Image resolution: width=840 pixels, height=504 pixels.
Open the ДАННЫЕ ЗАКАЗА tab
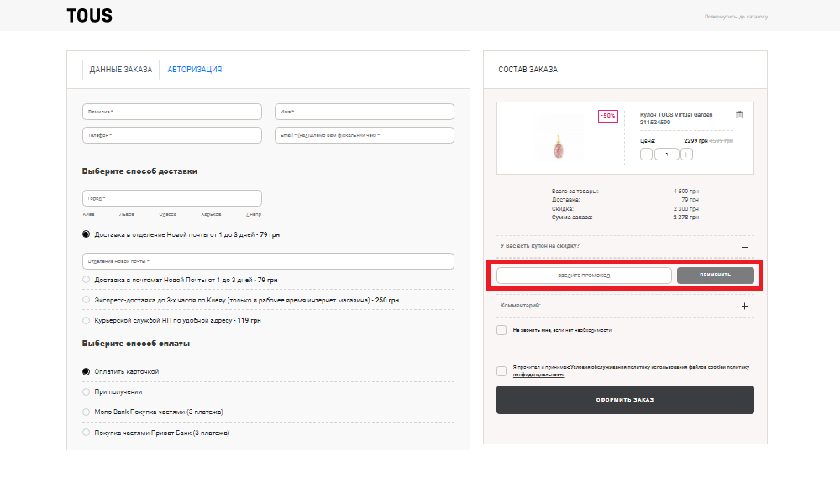(120, 70)
